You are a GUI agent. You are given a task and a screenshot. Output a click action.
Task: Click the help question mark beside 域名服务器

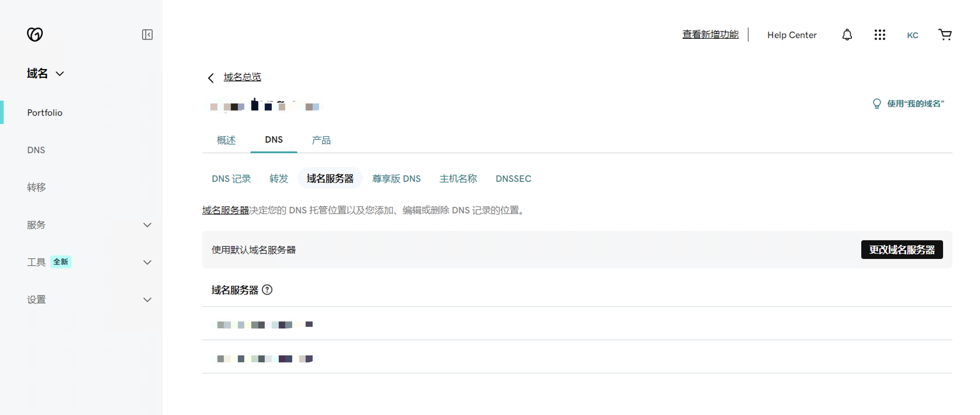coord(267,290)
